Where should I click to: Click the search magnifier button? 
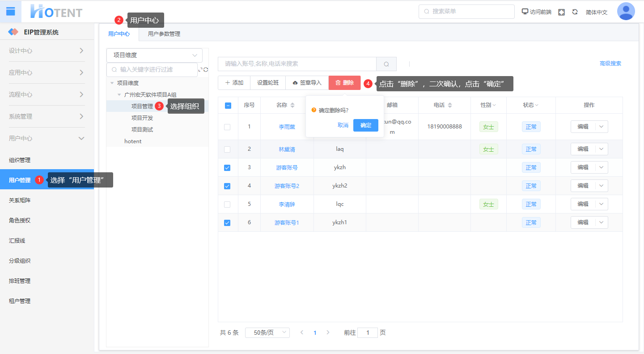(x=386, y=64)
